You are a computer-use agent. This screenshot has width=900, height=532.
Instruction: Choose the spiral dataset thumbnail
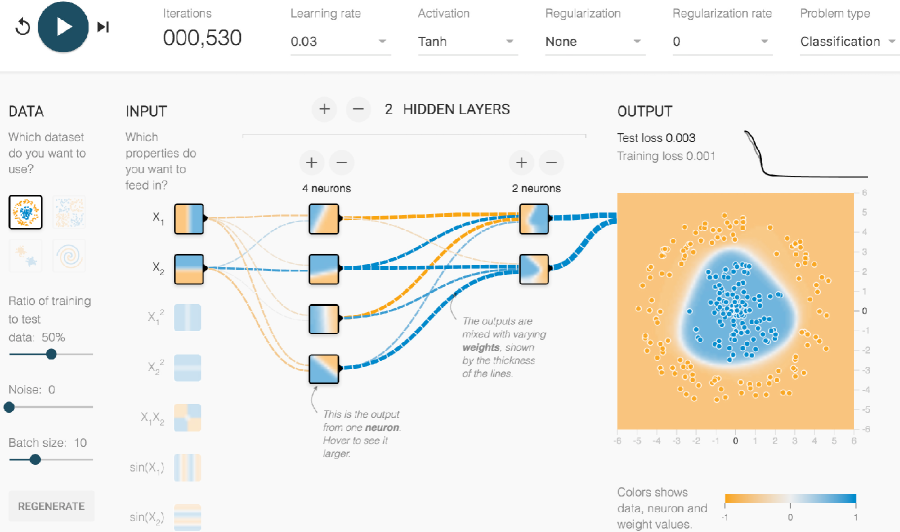[x=68, y=255]
